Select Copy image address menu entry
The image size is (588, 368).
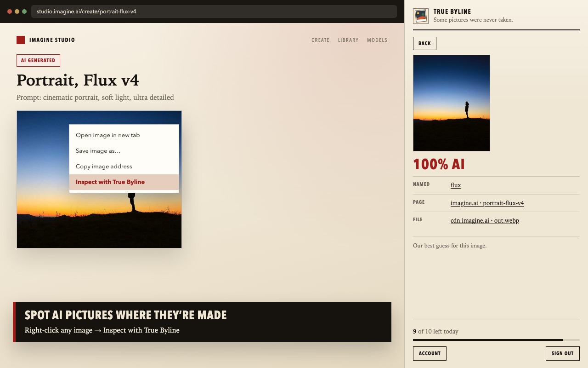pyautogui.click(x=124, y=167)
